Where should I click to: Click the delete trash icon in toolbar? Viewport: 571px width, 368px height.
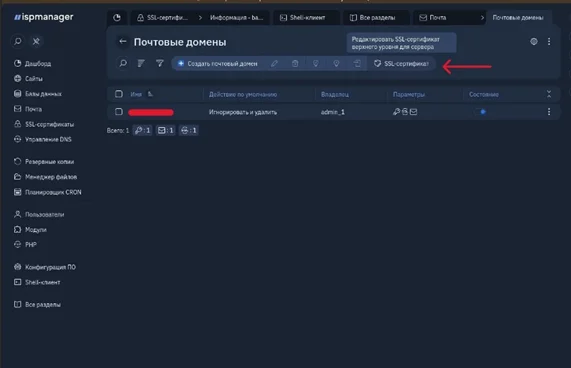click(x=295, y=63)
